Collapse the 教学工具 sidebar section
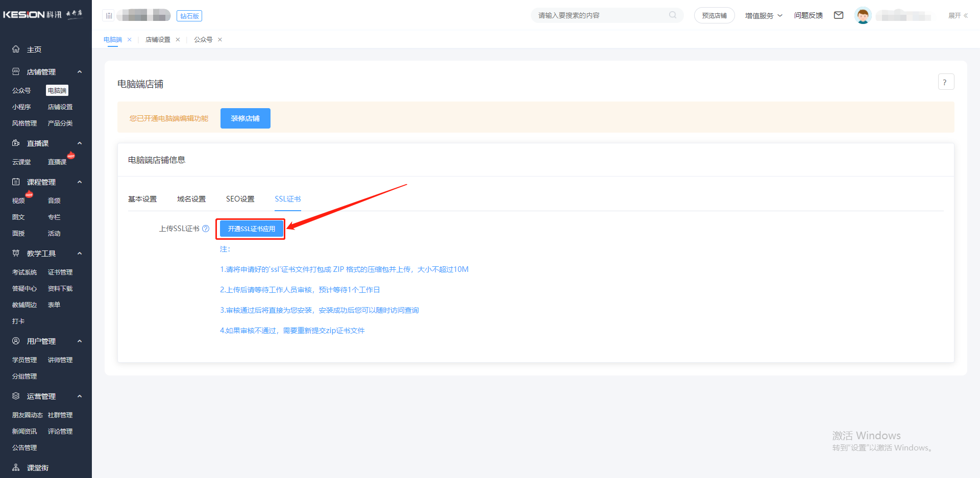Image resolution: width=980 pixels, height=478 pixels. (80, 254)
